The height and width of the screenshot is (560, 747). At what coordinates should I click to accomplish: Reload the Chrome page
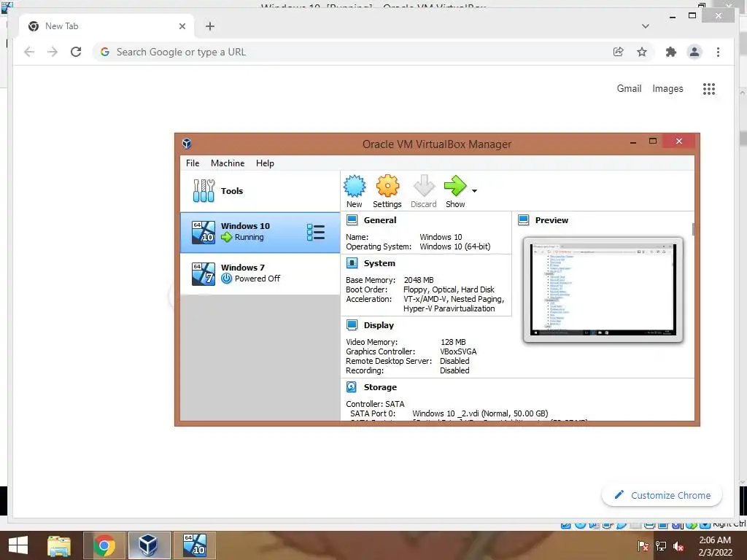[x=76, y=52]
